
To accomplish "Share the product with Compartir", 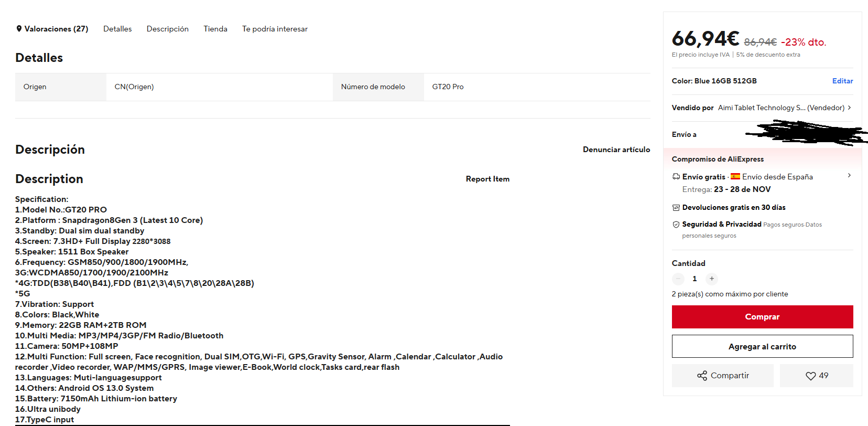I will click(x=722, y=376).
